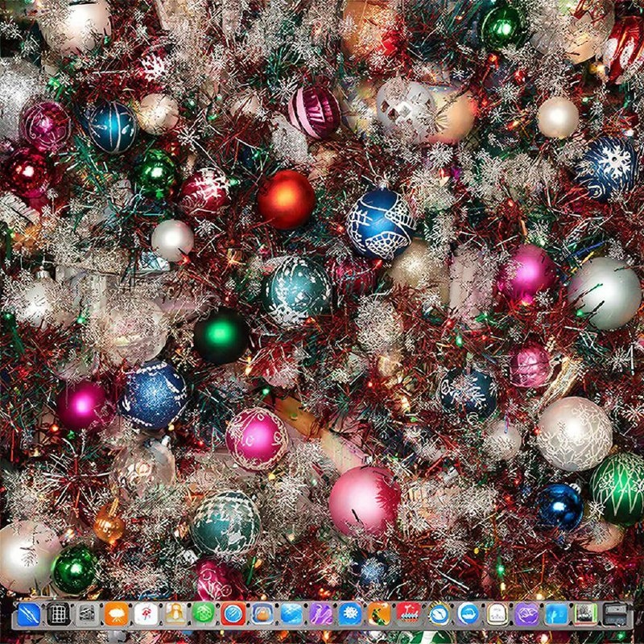The image size is (644, 644).
Task: Open sky-blue dock icon left of purple swirl icon
Action: pyautogui.click(x=291, y=614)
